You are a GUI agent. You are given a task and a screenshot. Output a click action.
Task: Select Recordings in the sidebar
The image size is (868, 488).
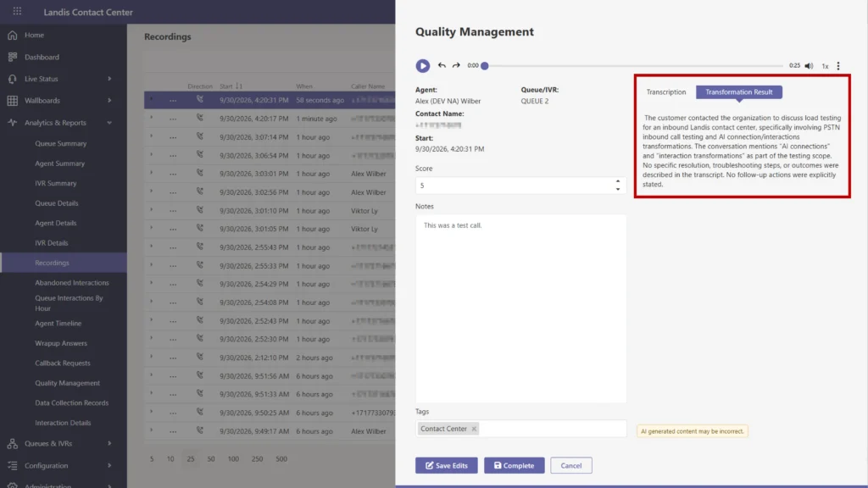(x=63, y=263)
